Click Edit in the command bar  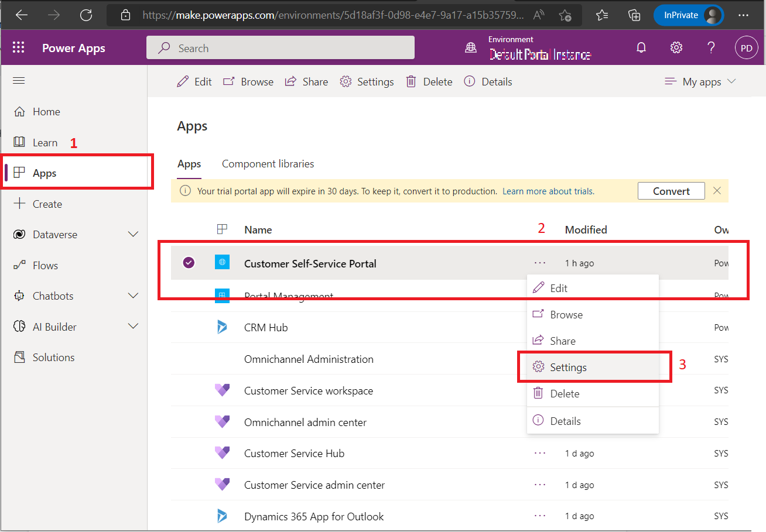click(194, 82)
